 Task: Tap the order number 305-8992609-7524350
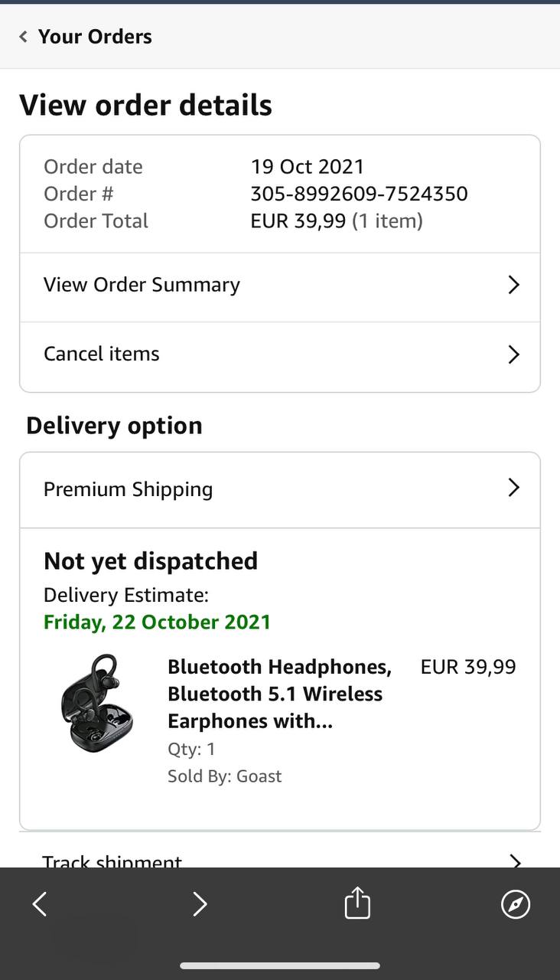point(359,194)
